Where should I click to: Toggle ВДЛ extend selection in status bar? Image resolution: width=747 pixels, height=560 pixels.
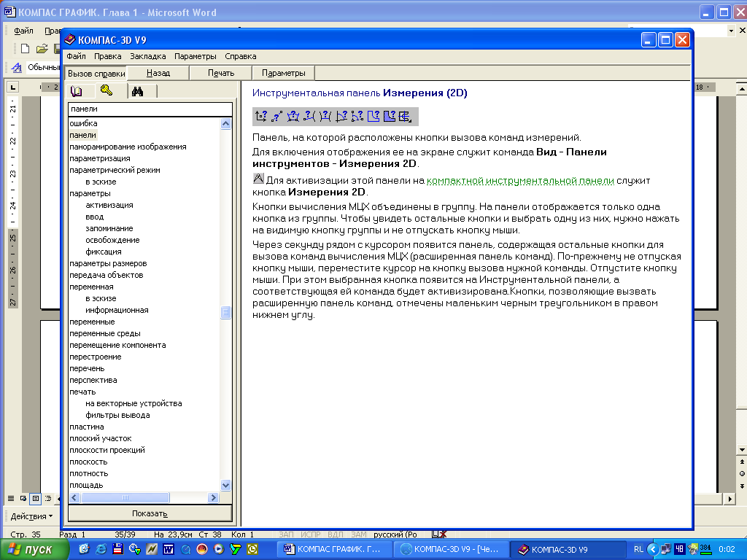(x=336, y=534)
